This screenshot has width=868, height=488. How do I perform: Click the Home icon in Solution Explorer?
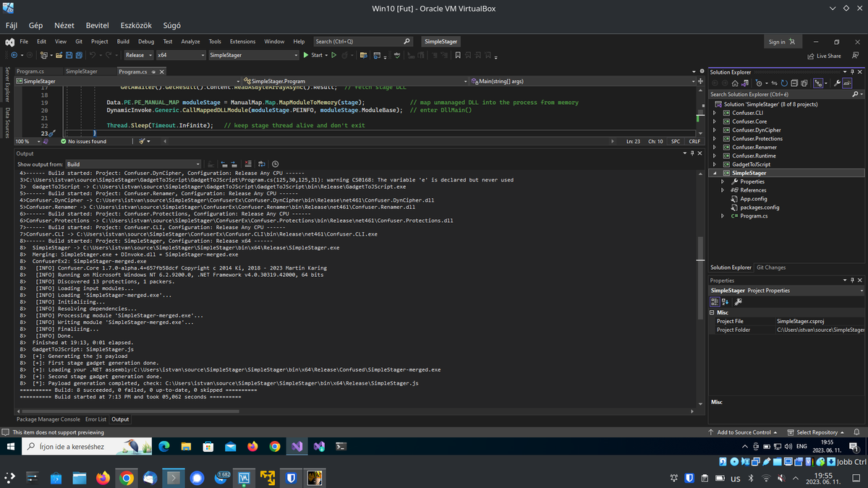(735, 83)
